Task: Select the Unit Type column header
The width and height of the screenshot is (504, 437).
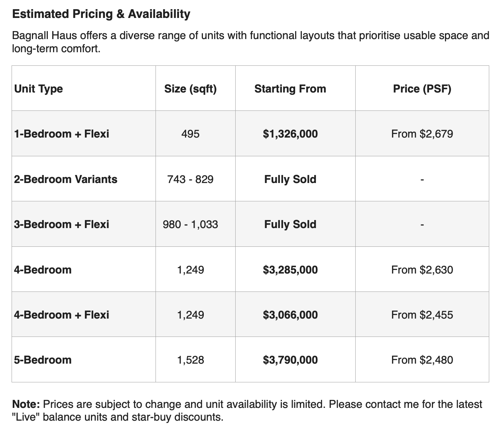Action: coord(38,89)
